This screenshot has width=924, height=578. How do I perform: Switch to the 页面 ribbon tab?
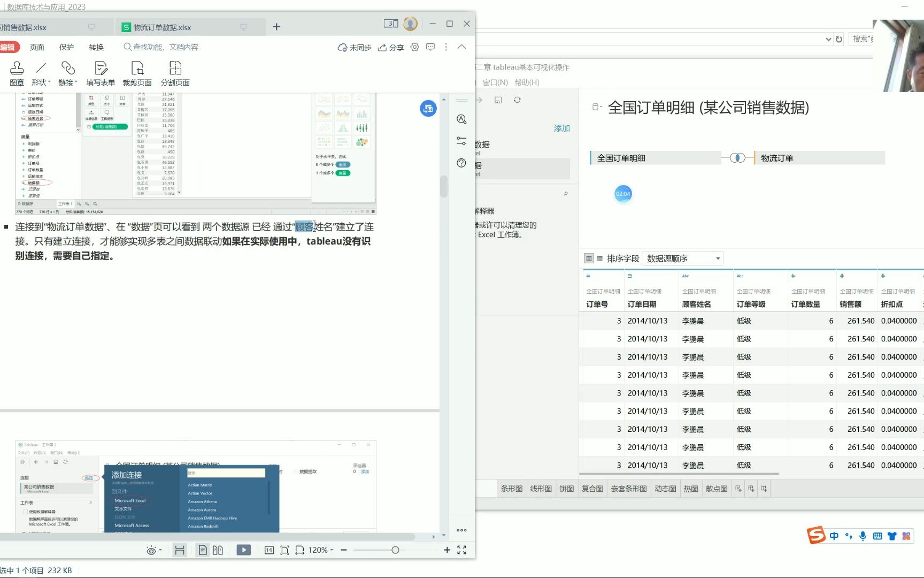(x=37, y=47)
